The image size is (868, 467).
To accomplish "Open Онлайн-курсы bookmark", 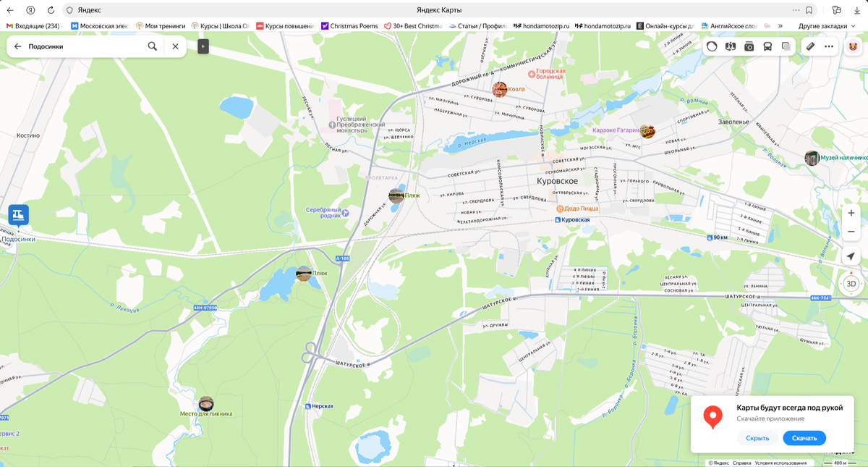I will coord(665,26).
